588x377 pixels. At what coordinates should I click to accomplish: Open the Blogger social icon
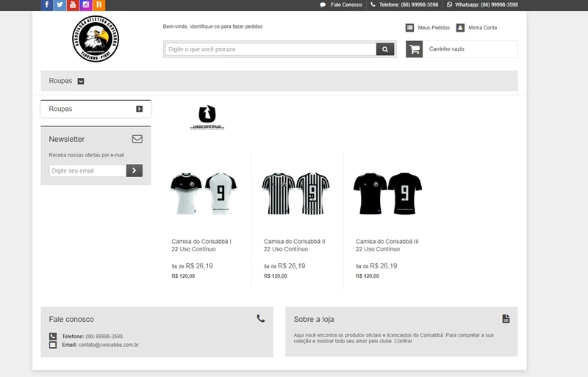click(x=99, y=5)
